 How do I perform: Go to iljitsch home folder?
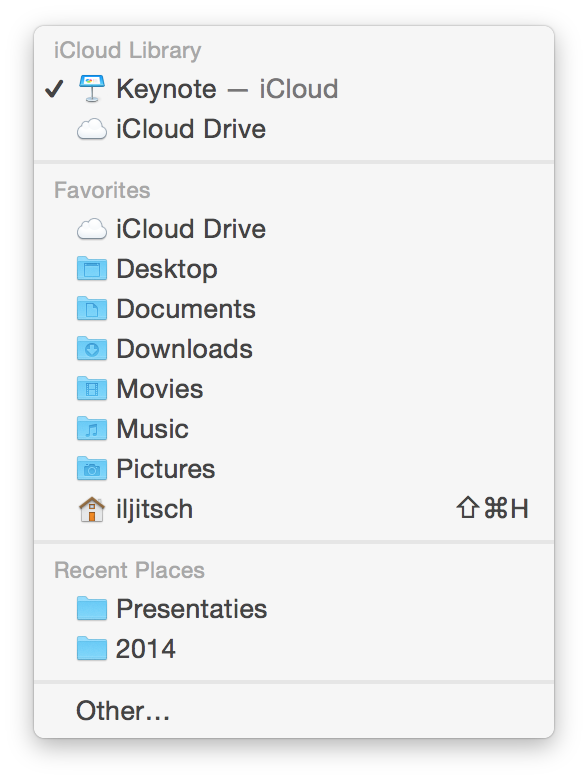pyautogui.click(x=294, y=509)
